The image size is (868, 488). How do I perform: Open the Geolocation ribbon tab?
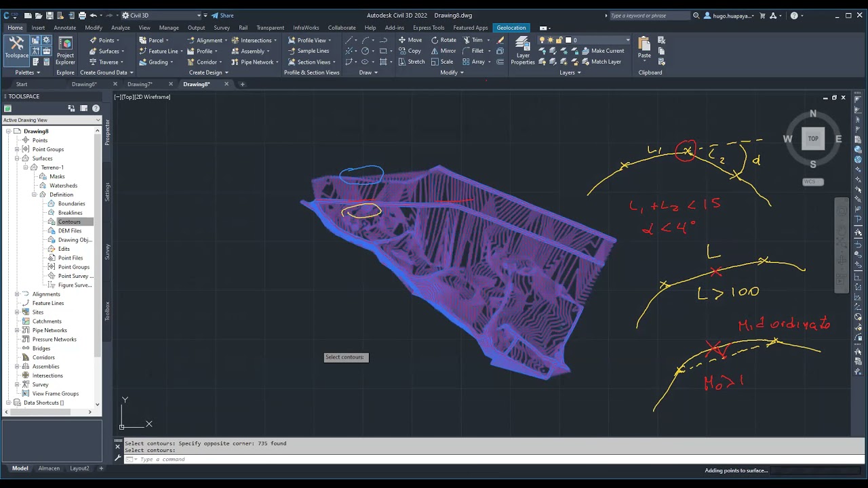pos(511,28)
